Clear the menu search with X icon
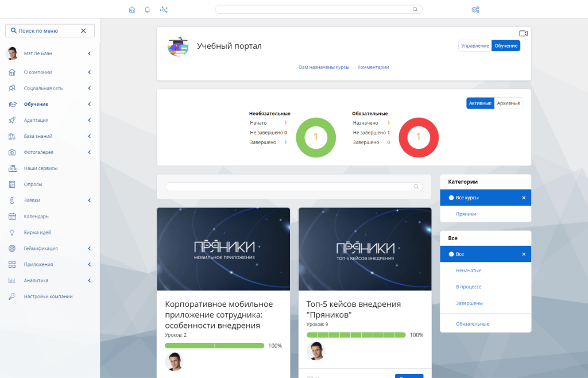This screenshot has width=588, height=378. pos(83,31)
